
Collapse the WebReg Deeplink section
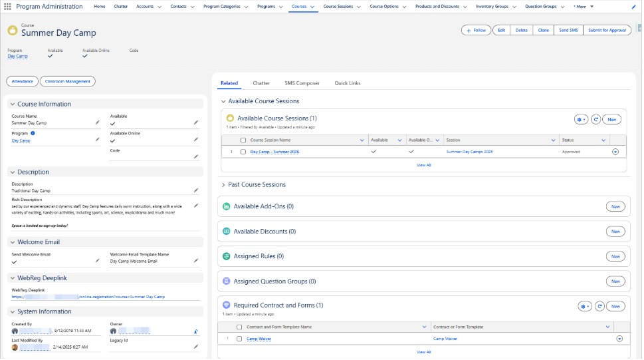[13, 279]
